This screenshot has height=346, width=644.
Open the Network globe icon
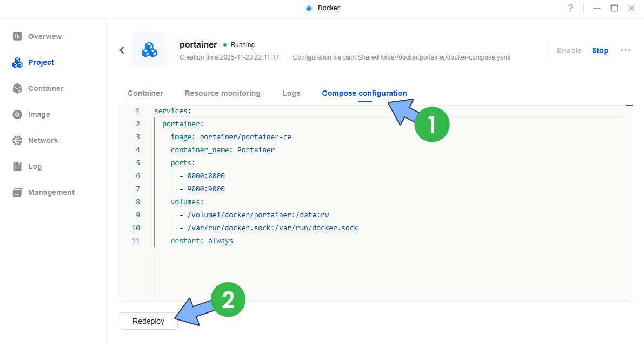coord(17,140)
